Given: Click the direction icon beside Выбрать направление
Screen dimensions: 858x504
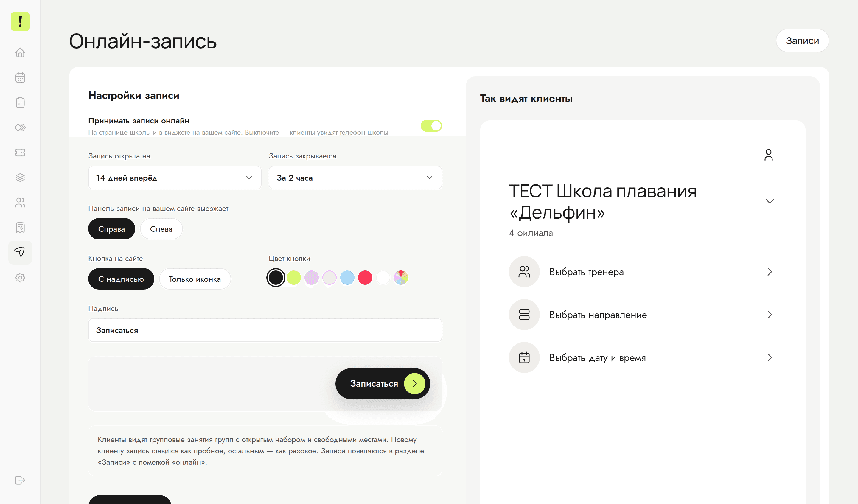Looking at the screenshot, I should tap(524, 315).
